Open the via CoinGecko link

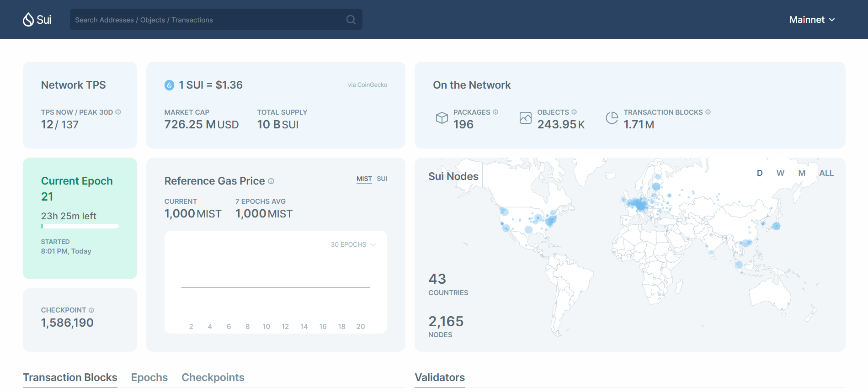367,85
